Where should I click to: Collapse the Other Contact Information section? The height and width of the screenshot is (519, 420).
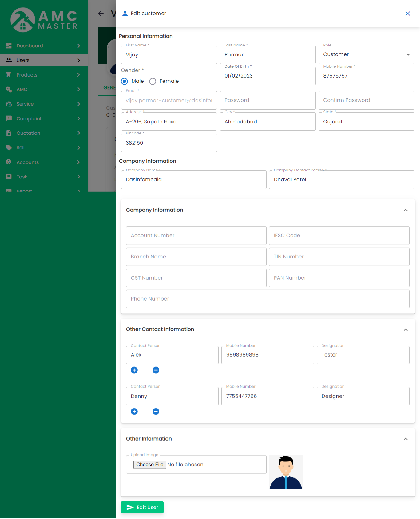[x=406, y=329]
